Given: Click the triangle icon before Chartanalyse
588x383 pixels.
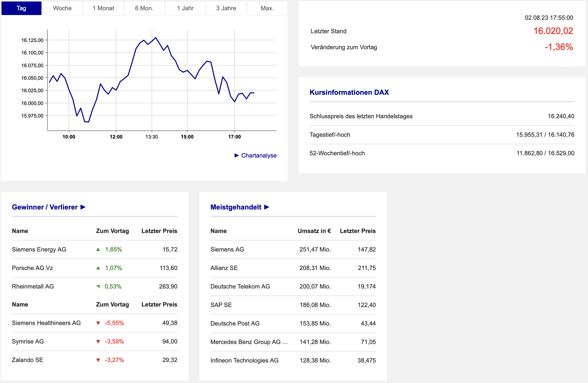Looking at the screenshot, I should [237, 155].
